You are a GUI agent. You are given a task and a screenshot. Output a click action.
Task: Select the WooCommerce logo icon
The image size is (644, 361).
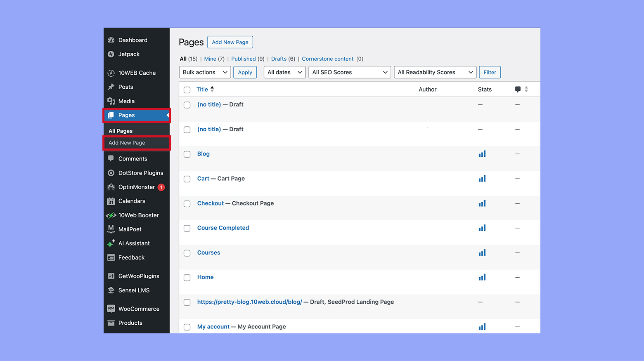coord(111,308)
